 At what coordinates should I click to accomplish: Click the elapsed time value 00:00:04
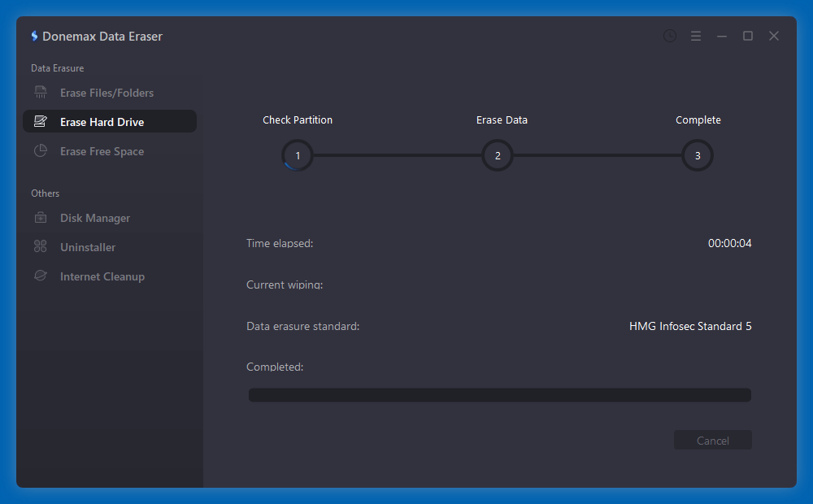tap(730, 242)
